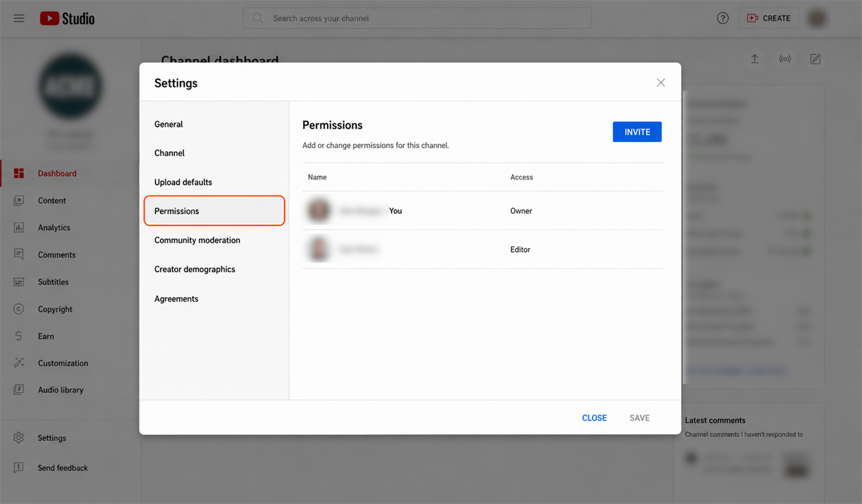
Task: Click the Latest comments heading
Action: [715, 420]
